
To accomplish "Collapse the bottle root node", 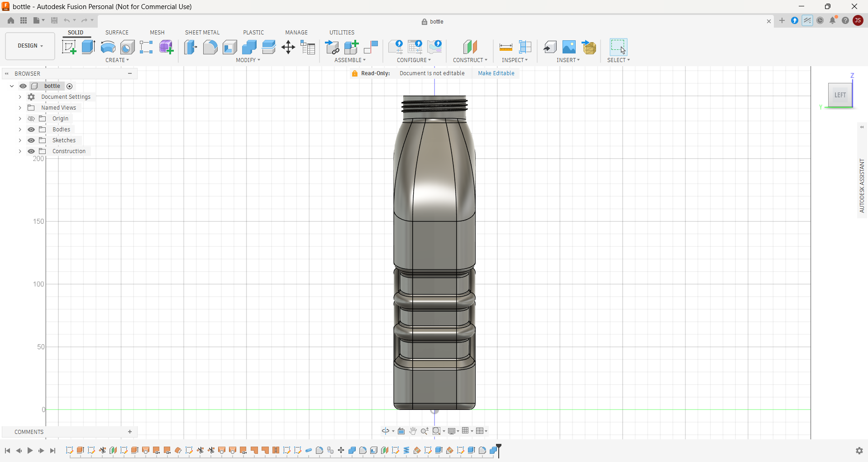I will click(x=12, y=86).
